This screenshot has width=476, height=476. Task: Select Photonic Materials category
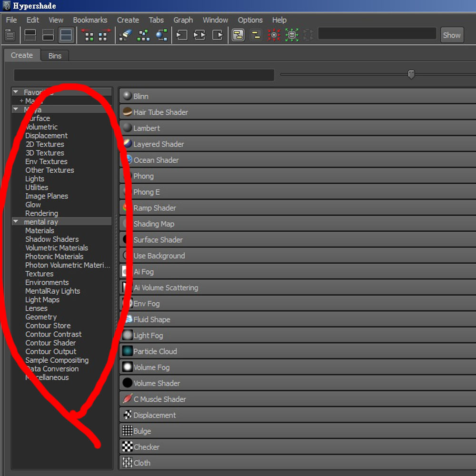pos(54,257)
